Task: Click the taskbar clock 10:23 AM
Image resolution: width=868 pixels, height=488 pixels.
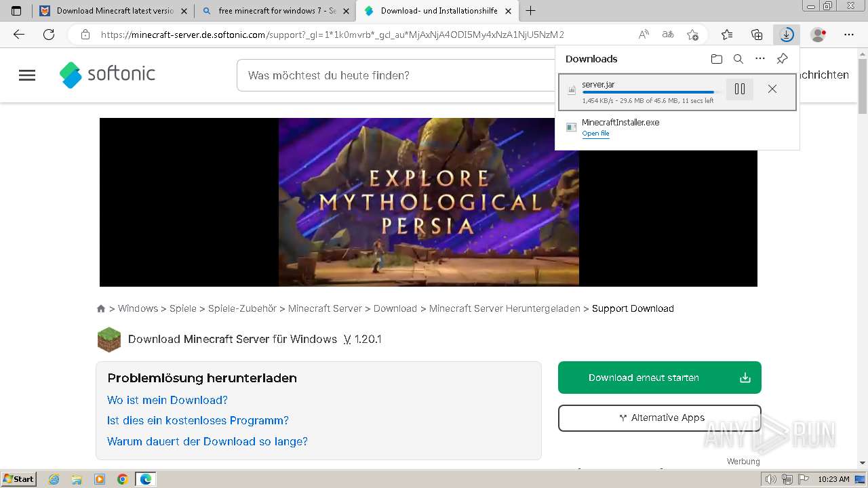Action: pyautogui.click(x=833, y=479)
